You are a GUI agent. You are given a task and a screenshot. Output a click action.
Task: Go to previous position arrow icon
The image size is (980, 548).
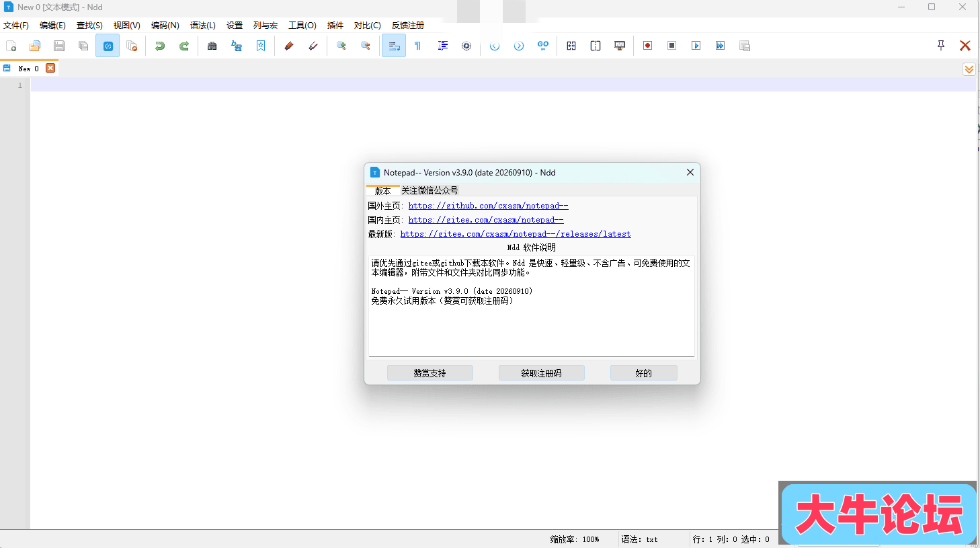[x=495, y=46]
